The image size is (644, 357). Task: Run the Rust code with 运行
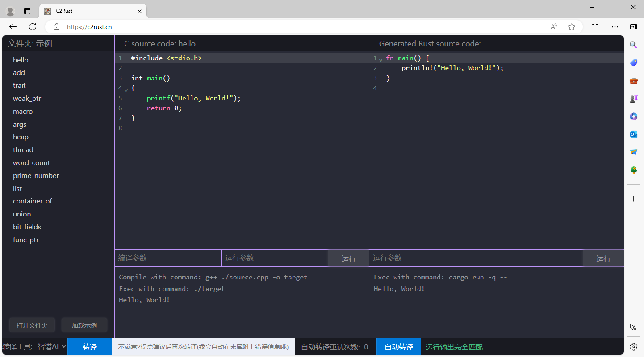603,258
